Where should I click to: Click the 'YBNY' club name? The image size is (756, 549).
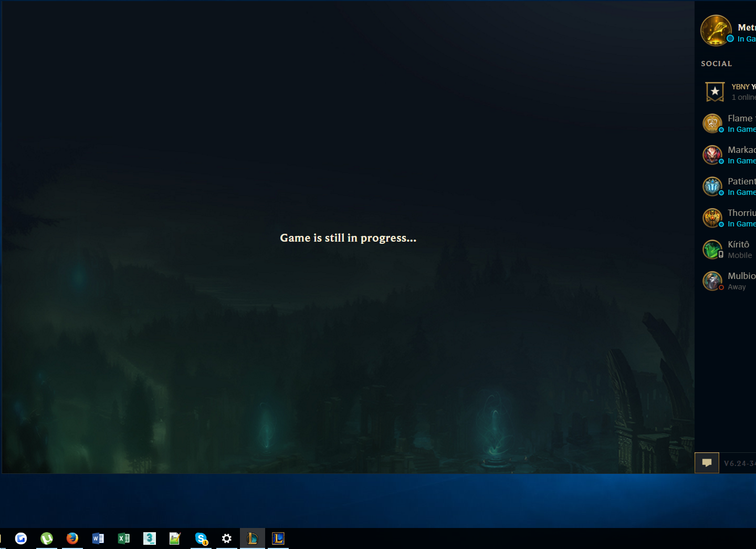[x=741, y=87]
